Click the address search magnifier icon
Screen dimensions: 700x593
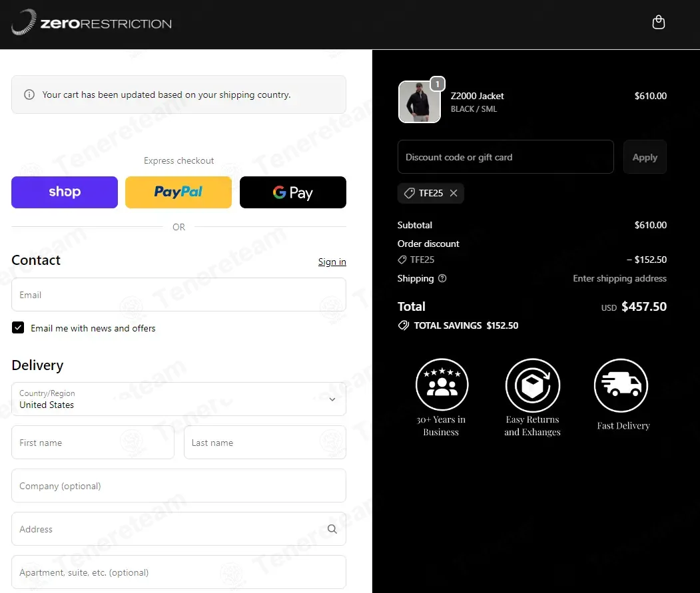332,528
